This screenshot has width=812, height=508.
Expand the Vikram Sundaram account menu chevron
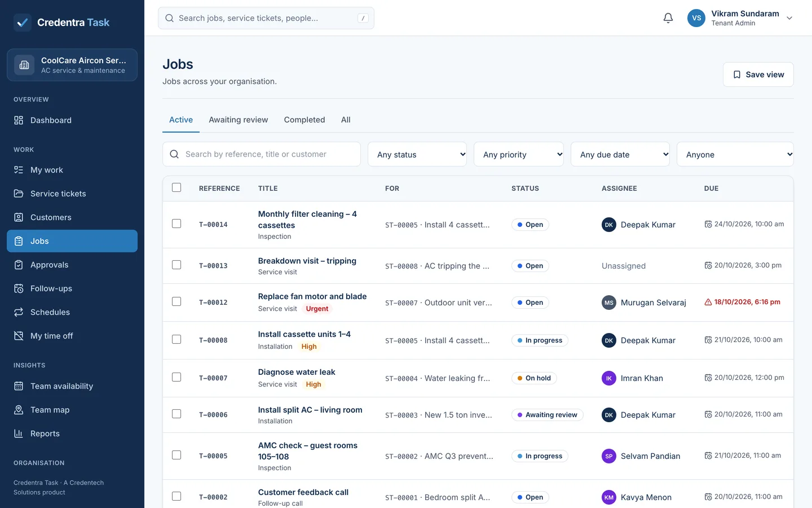tap(789, 18)
